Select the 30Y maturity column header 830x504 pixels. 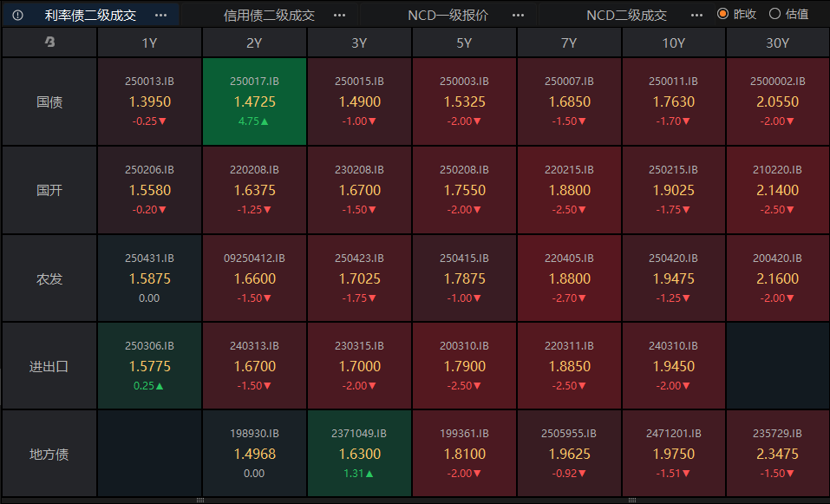(778, 43)
